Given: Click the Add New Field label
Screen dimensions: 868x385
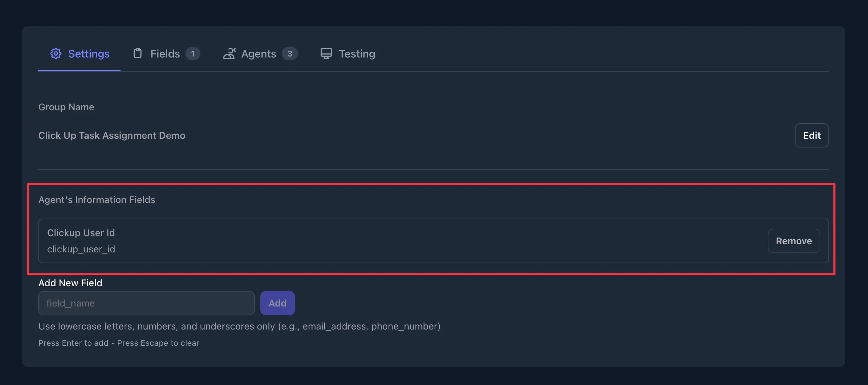Looking at the screenshot, I should [x=70, y=283].
